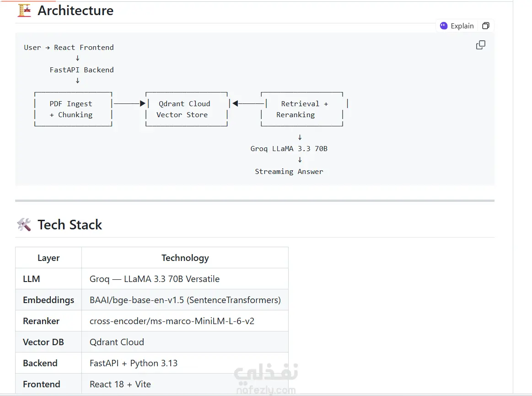Viewport: 532px width, 396px height.
Task: Click the Technology column header
Action: coord(185,258)
